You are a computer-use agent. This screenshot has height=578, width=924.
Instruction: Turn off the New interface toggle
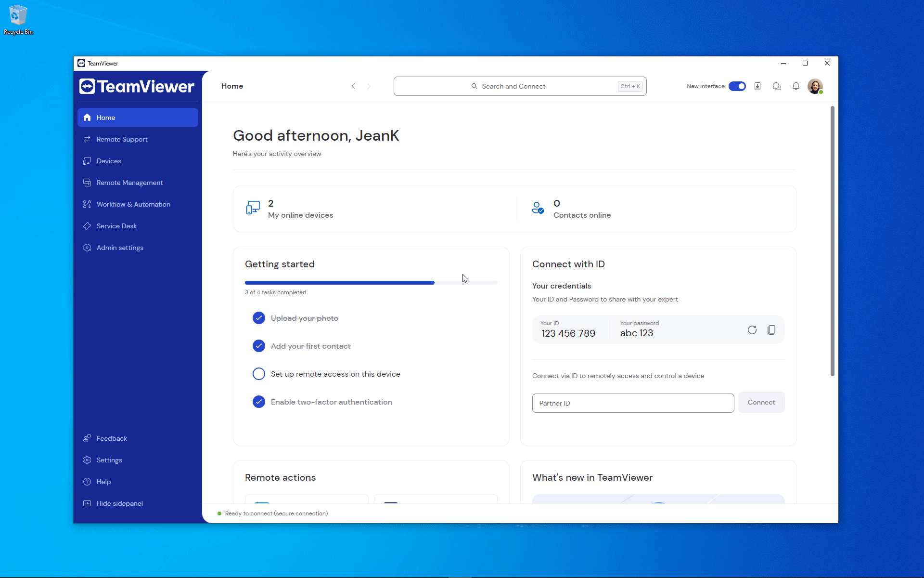tap(737, 86)
